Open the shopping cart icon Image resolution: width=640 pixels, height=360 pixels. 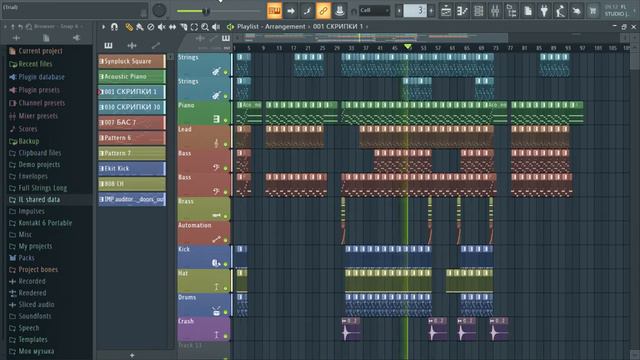593,11
